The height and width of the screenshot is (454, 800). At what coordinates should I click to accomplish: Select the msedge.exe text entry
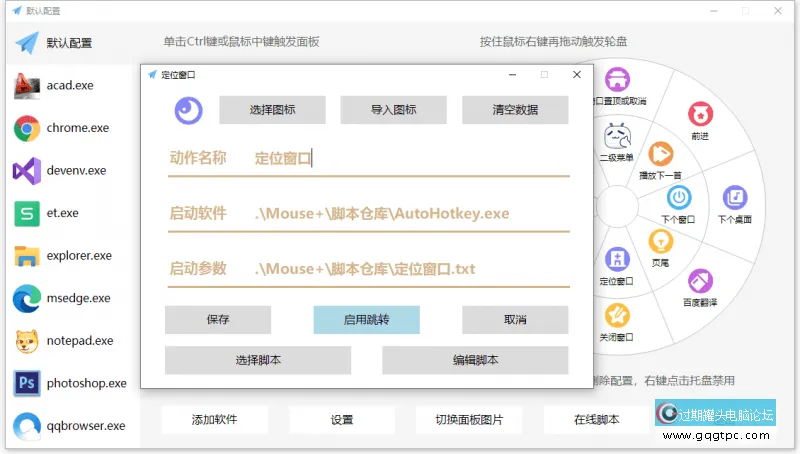[x=79, y=298]
